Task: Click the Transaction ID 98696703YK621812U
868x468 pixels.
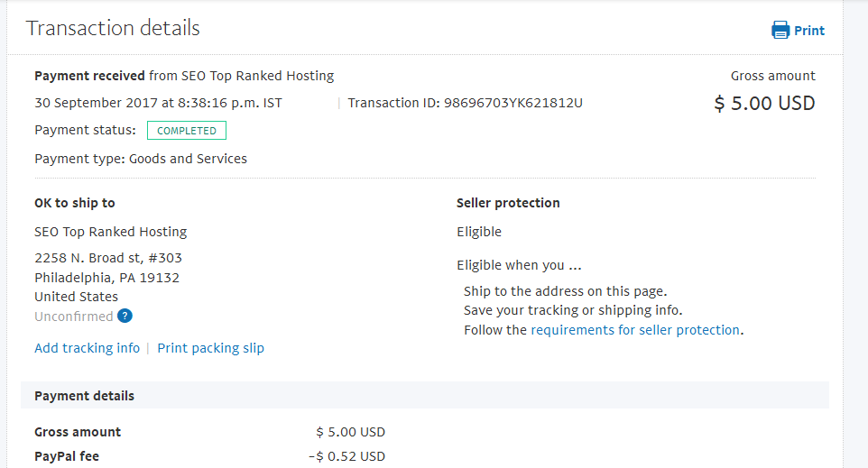Action: [465, 103]
